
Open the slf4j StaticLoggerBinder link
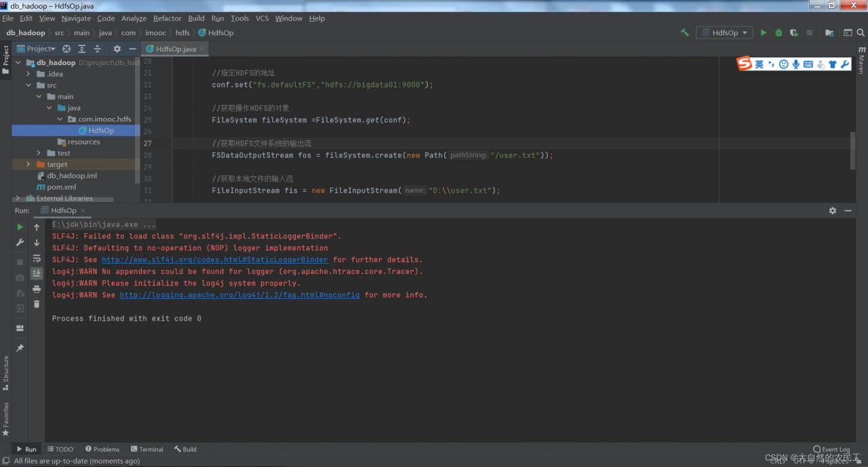[x=214, y=260]
